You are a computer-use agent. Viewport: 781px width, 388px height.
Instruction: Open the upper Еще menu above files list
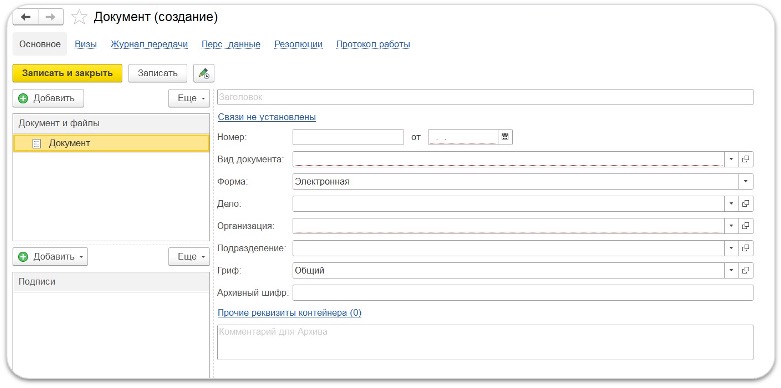coord(189,99)
